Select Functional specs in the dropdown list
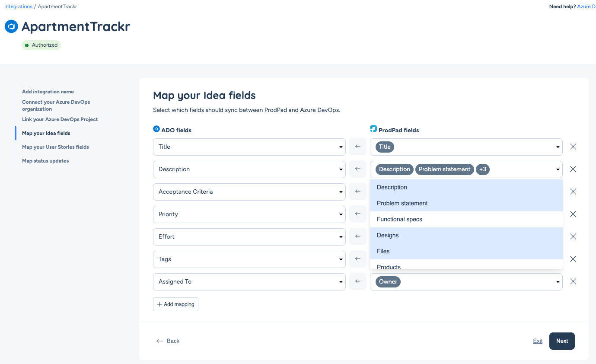Image resolution: width=596 pixels, height=364 pixels. tap(466, 219)
